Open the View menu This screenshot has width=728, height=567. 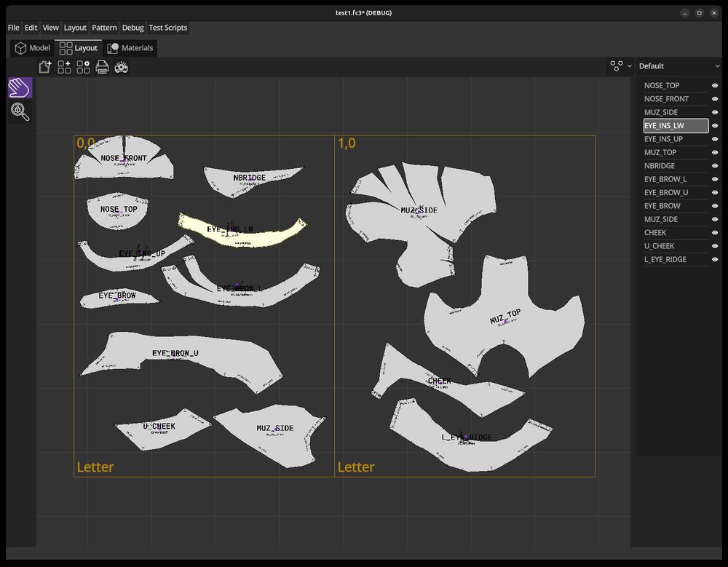[51, 28]
